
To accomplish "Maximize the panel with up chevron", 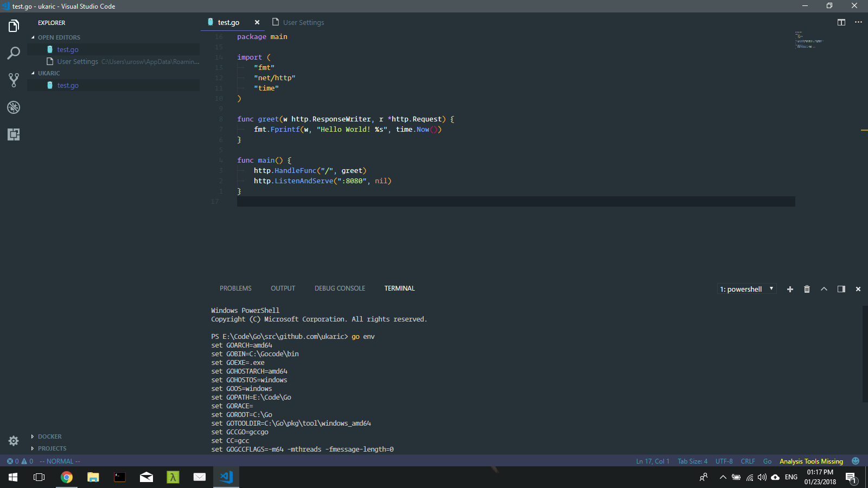I will (x=824, y=289).
